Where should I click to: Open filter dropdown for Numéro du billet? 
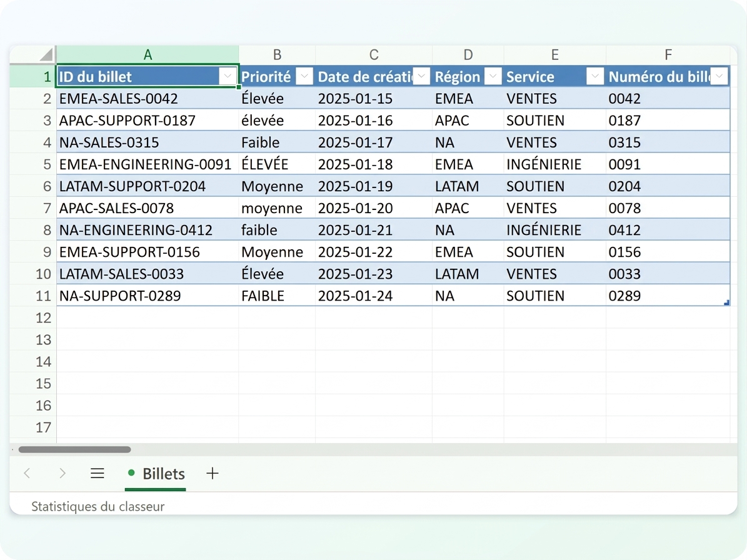pos(719,76)
